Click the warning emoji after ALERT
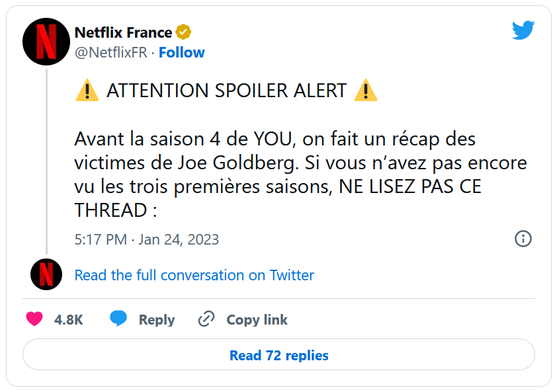This screenshot has width=557, height=392. click(365, 91)
